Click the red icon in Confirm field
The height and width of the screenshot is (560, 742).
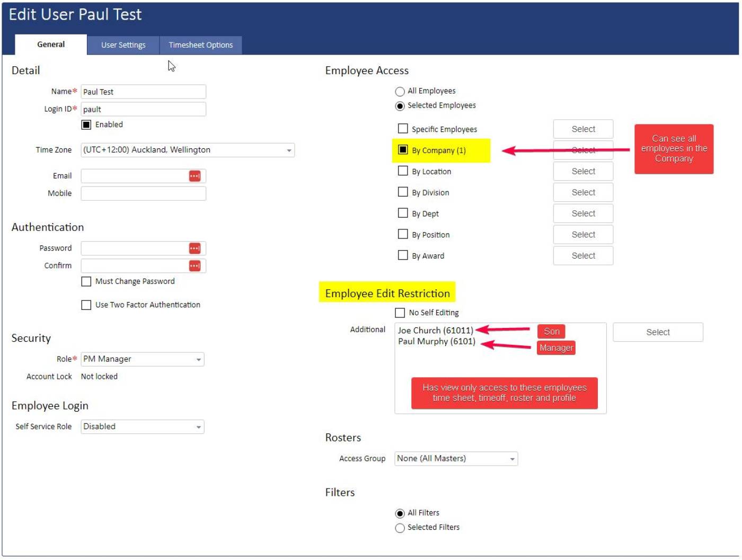coord(195,266)
